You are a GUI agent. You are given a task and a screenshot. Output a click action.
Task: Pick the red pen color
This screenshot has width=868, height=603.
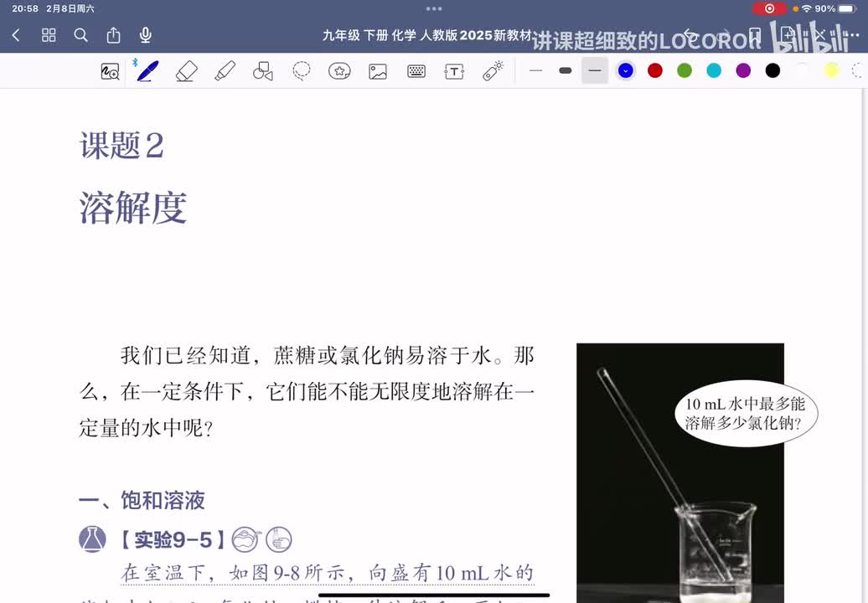[655, 71]
